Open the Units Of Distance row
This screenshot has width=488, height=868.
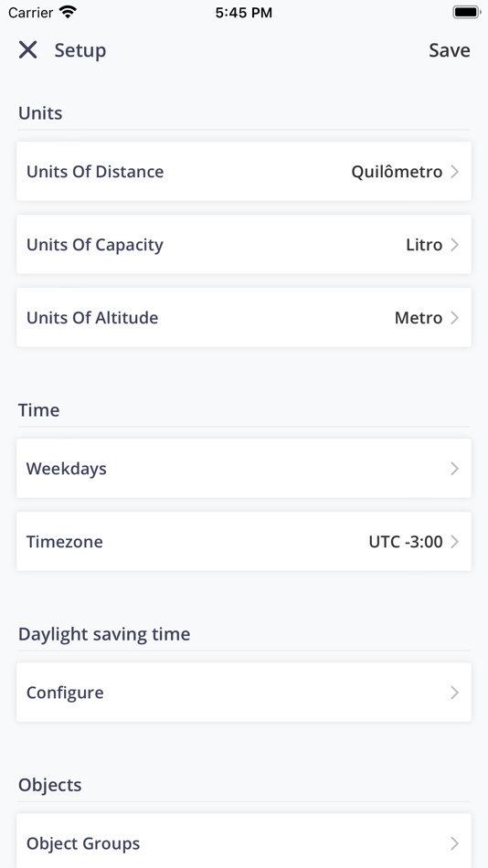244,172
